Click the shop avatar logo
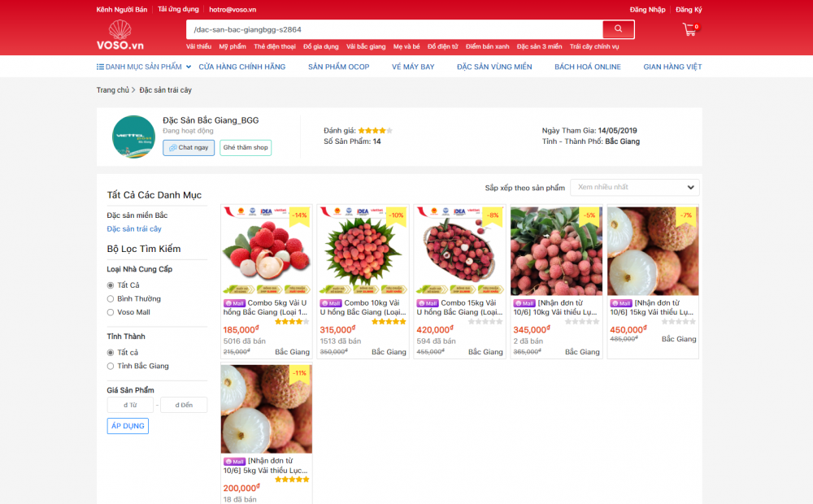Screen dimensions: 813x504 coord(133,137)
